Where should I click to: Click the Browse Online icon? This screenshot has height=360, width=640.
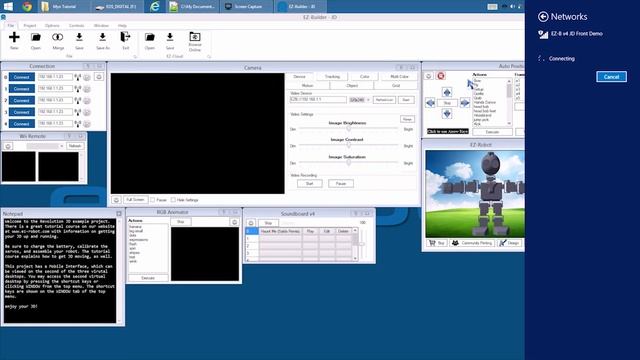(x=195, y=37)
